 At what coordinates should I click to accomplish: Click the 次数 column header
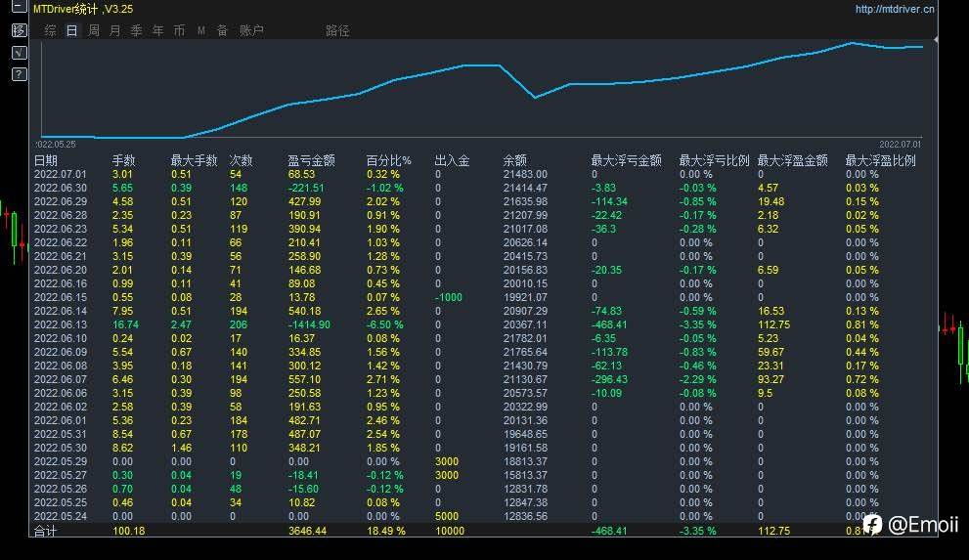click(x=241, y=160)
